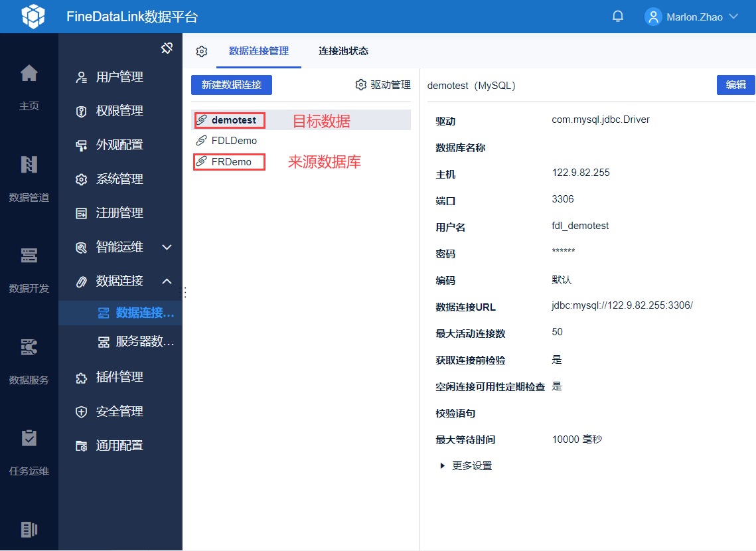The image size is (756, 551).
Task: Switch to 连接池状态 tab
Action: click(343, 51)
